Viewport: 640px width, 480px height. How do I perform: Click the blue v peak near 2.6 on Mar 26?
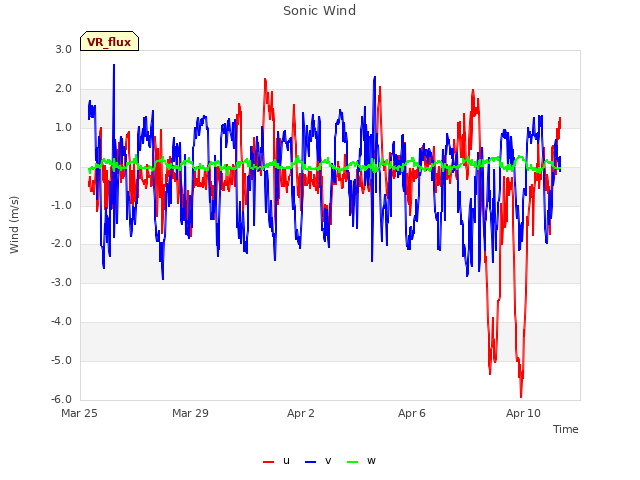114,65
